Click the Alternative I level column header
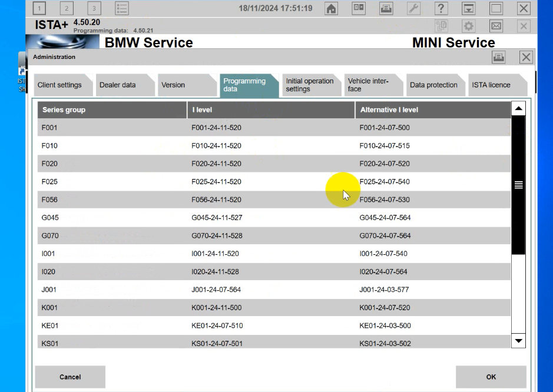553x392 pixels. tap(433, 109)
